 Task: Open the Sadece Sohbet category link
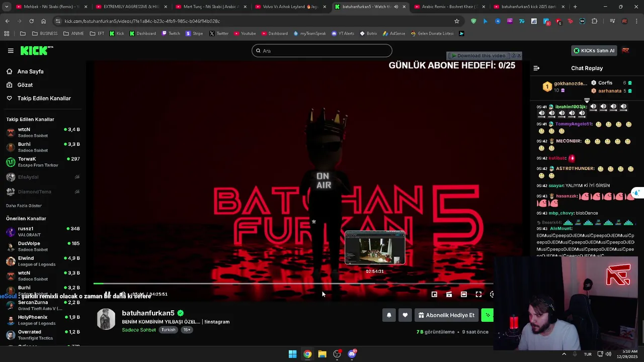(139, 330)
